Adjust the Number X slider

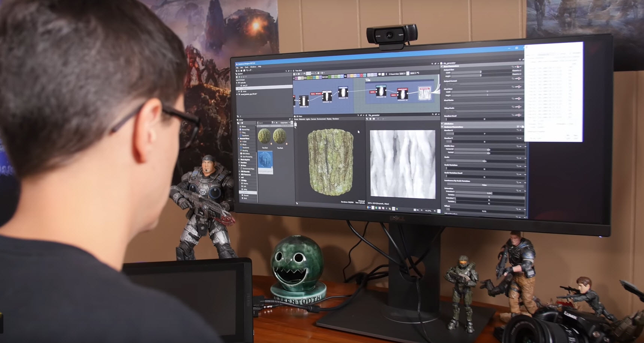coord(485,133)
